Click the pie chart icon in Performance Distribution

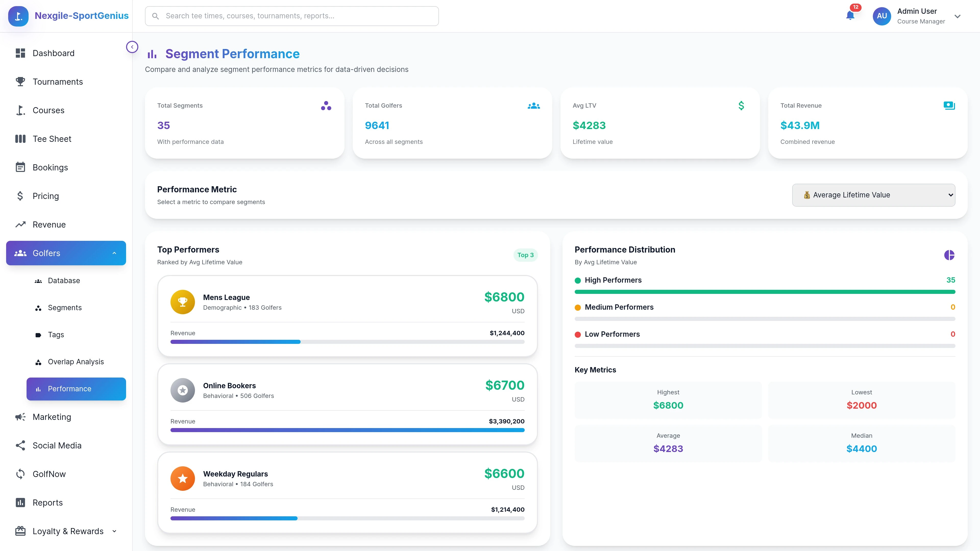[949, 255]
